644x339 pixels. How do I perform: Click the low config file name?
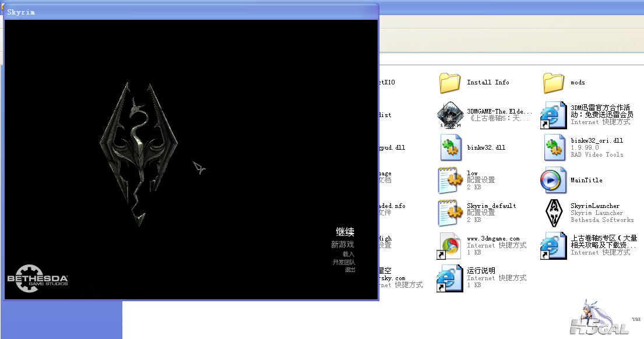click(472, 173)
